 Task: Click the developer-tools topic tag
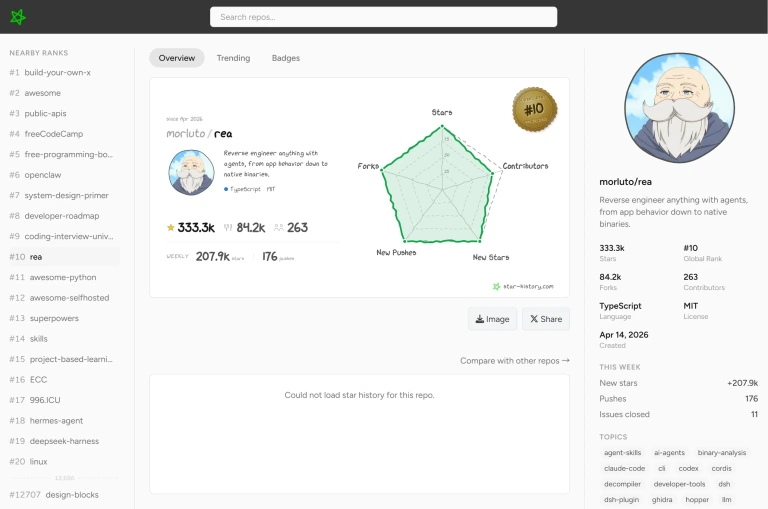(x=679, y=484)
